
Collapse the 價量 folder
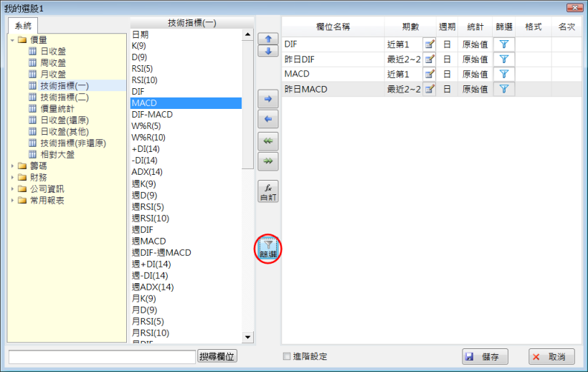click(x=13, y=39)
